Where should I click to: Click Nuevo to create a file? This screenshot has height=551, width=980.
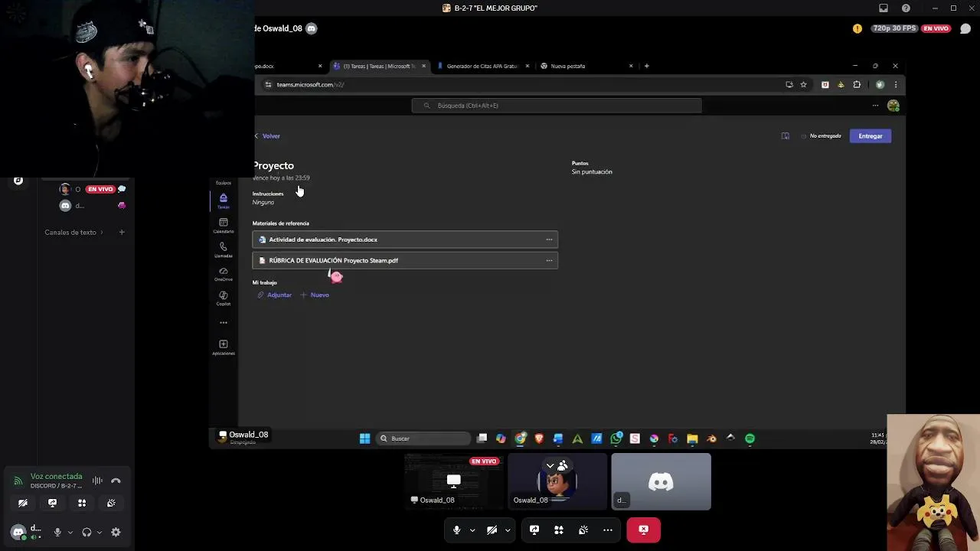(315, 295)
